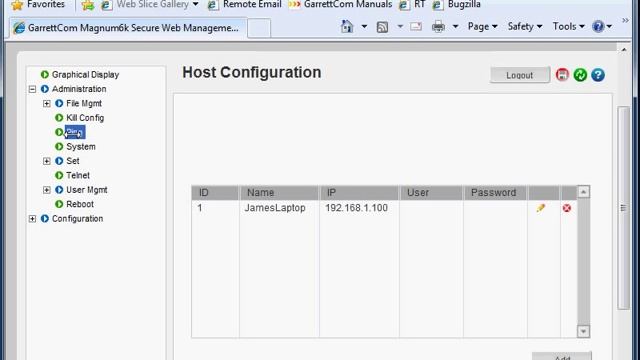Expand the File Mgmt branch

click(47, 104)
